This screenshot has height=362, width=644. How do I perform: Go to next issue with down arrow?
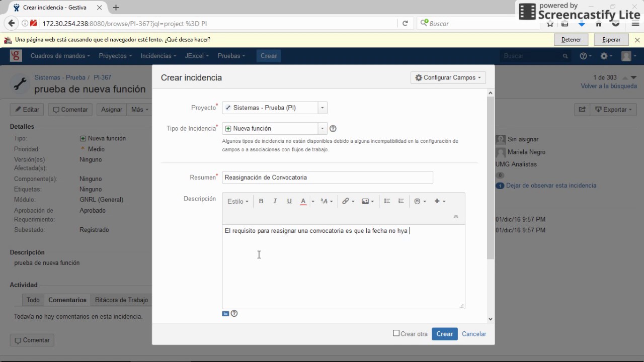(x=634, y=77)
